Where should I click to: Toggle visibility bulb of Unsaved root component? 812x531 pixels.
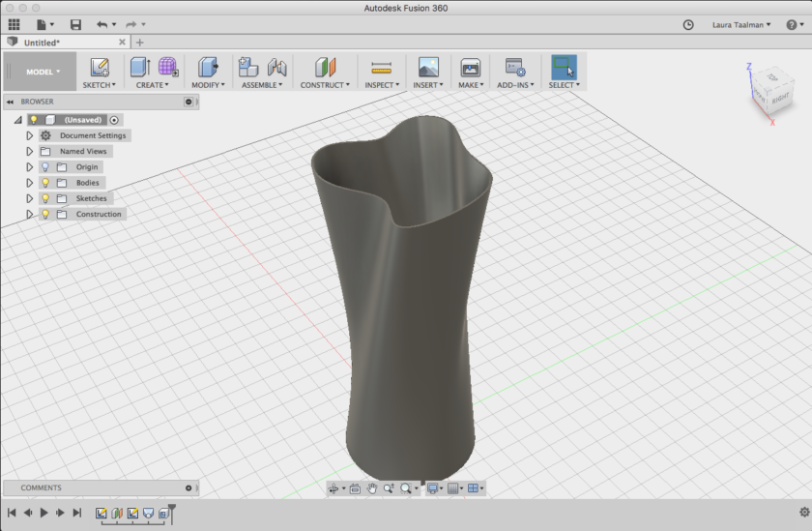click(x=34, y=120)
